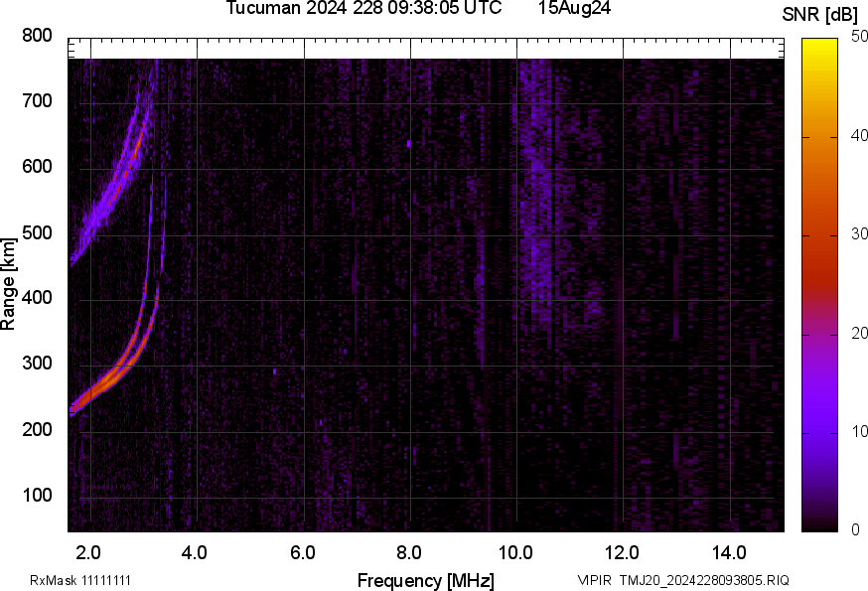Click the 14.0 frequency tick label
The image size is (868, 591).
730,552
